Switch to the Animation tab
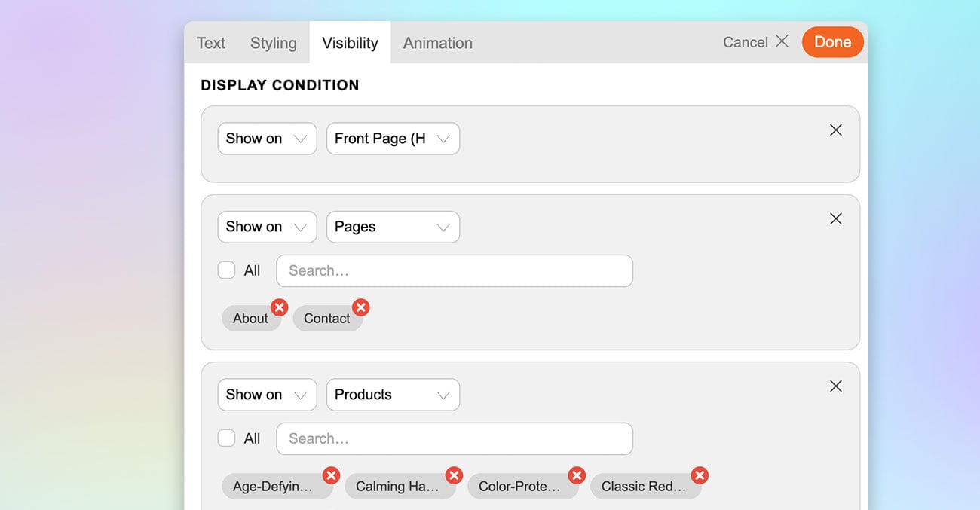This screenshot has width=980, height=510. (437, 43)
